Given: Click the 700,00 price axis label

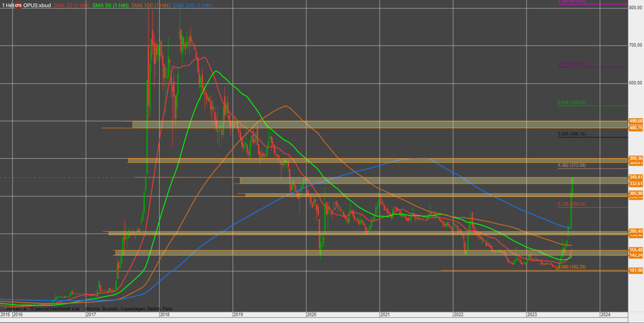Looking at the screenshot, I should 635,45.
